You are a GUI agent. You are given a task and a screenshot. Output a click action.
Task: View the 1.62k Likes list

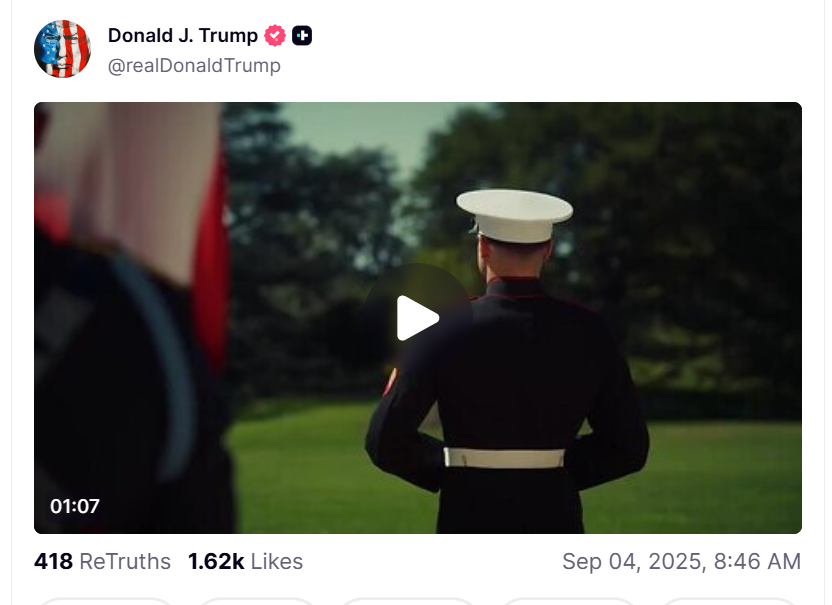[x=245, y=561]
